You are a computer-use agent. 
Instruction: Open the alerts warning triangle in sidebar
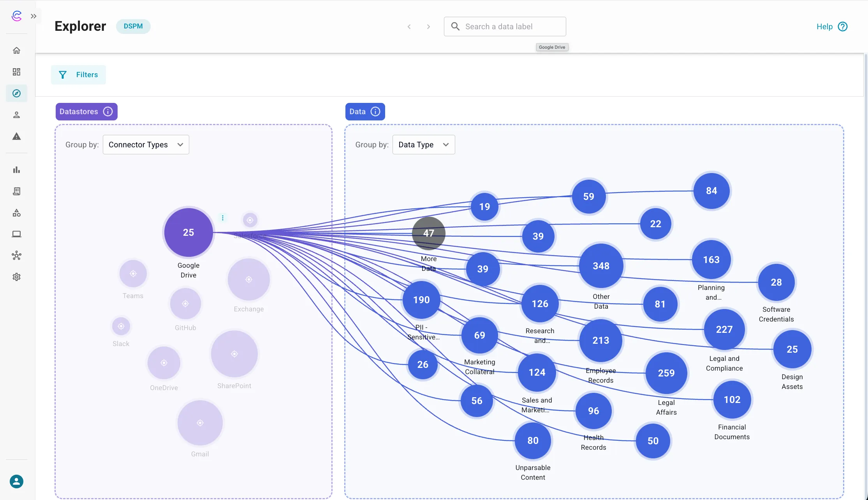point(16,136)
